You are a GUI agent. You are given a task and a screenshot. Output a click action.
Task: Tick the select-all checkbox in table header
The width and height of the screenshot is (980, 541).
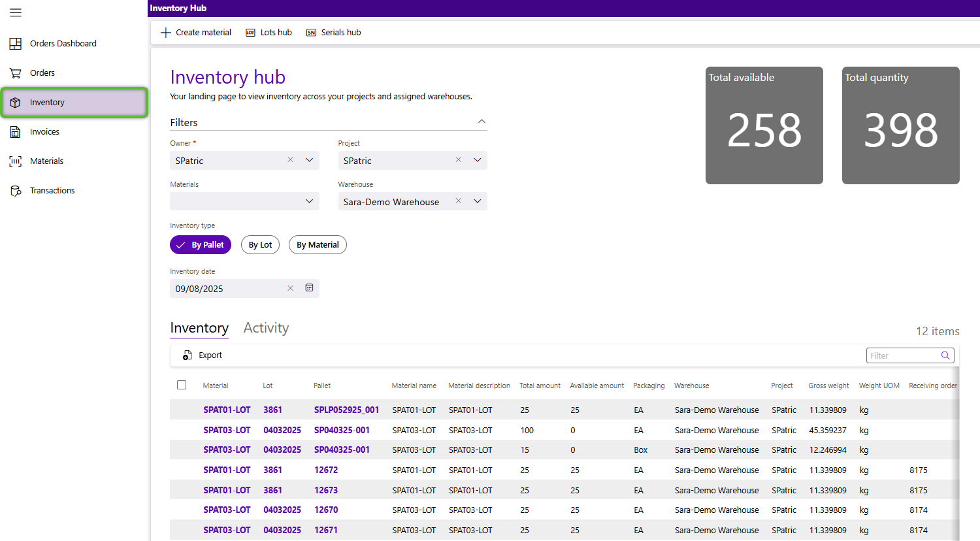(x=182, y=385)
